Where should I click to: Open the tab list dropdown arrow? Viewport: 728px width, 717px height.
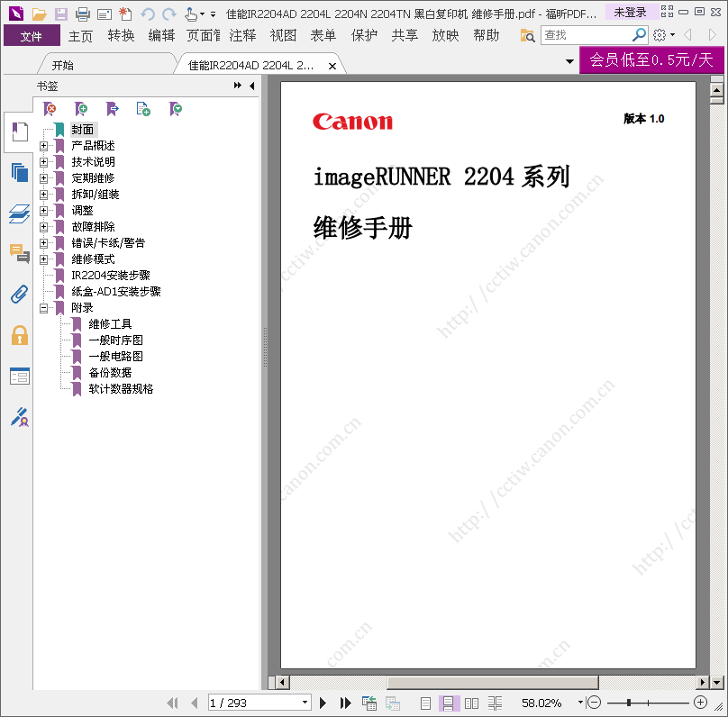pos(569,62)
